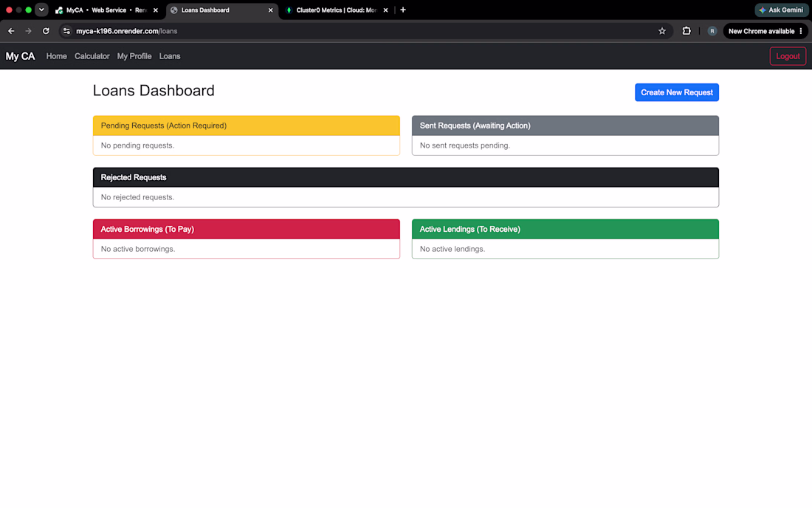Reload the current page
This screenshot has height=508, width=812.
click(46, 31)
